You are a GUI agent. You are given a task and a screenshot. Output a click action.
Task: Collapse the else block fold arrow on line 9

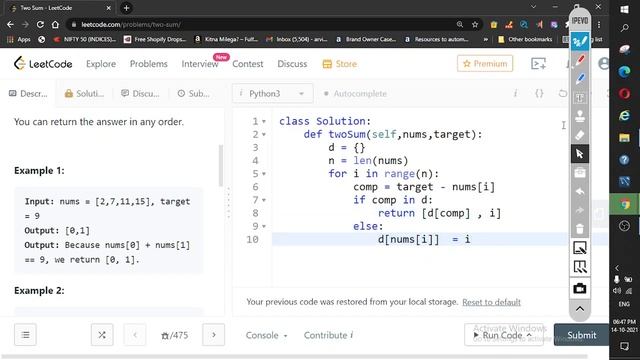tap(264, 226)
